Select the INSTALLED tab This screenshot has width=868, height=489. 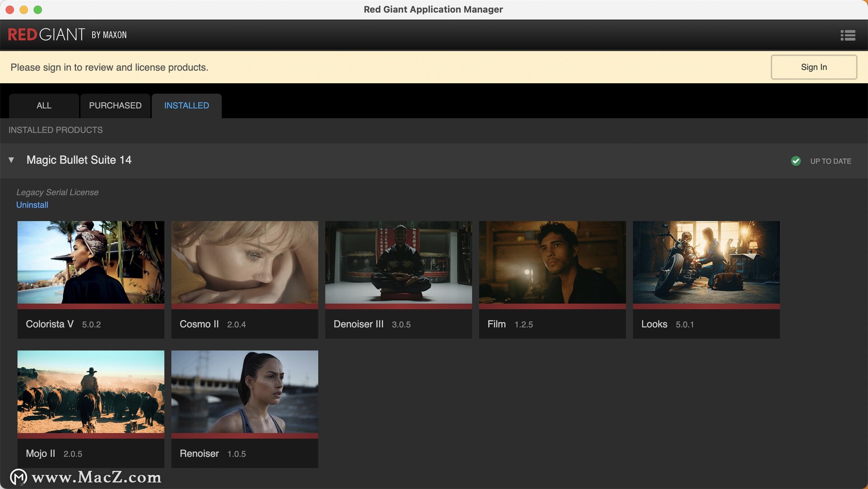[187, 105]
